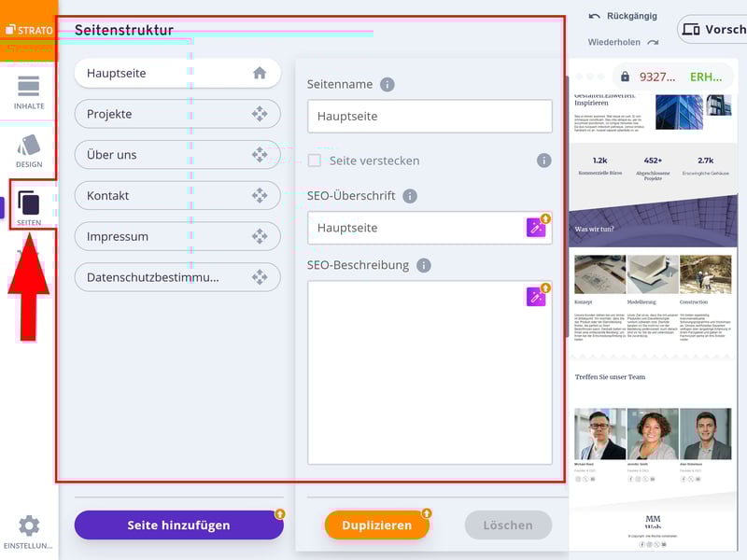The width and height of the screenshot is (747, 560).
Task: Click the ERH... label in preview bar
Action: point(706,77)
